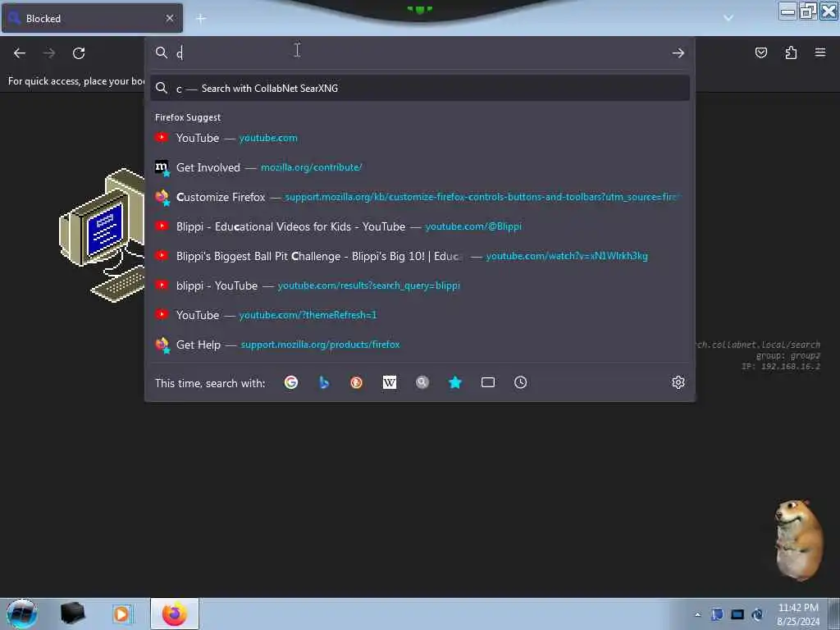Open the media player taskbar icon

coord(121,614)
